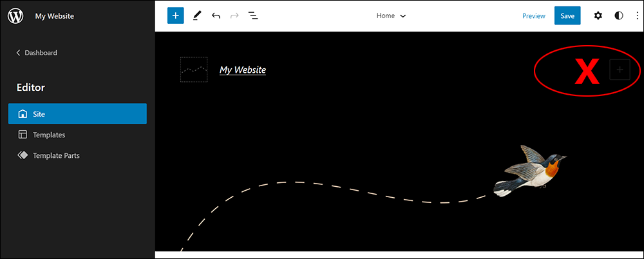Screen dimensions: 644x259
Task: Open the Styles half-circle icon
Action: 618,15
